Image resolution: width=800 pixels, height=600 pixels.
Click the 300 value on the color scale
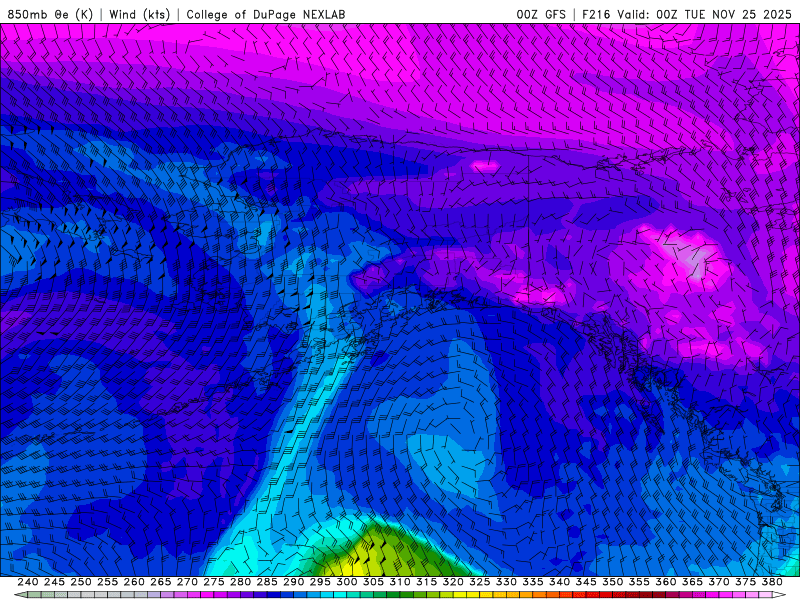347,582
